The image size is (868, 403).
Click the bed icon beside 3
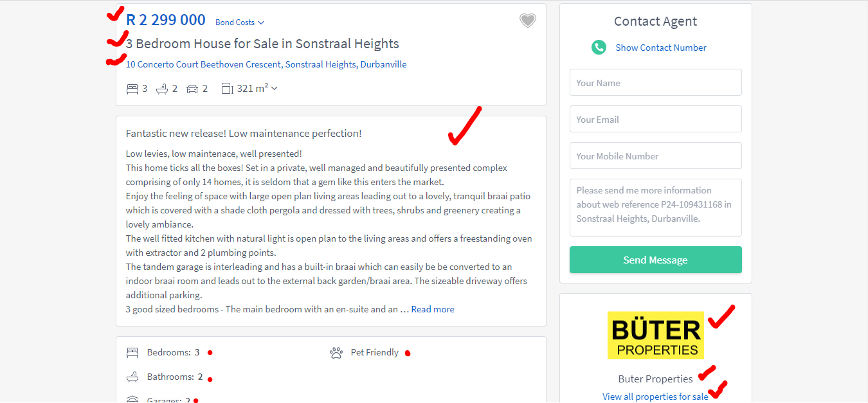coord(132,89)
